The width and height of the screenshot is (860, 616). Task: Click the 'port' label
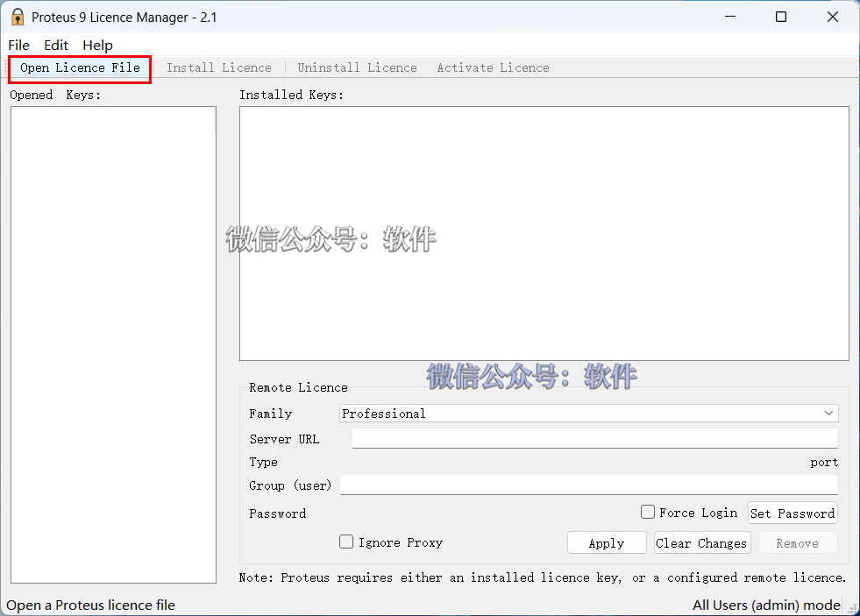tap(824, 463)
